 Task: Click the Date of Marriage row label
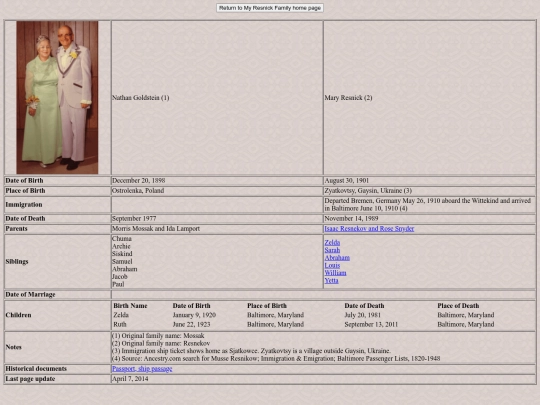click(x=30, y=294)
